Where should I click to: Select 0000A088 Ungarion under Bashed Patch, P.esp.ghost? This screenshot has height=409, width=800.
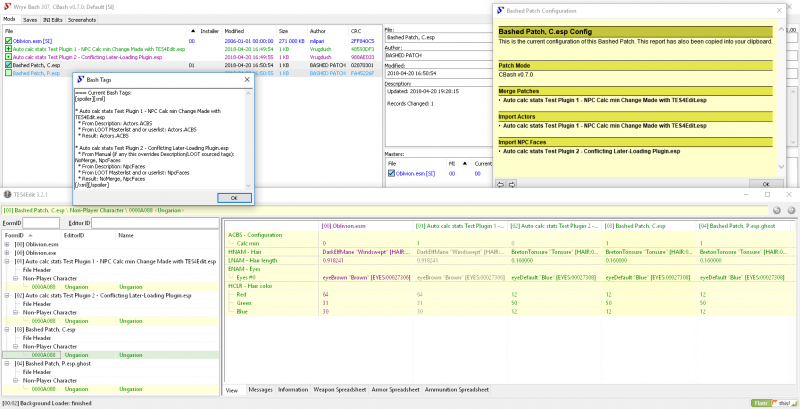click(110, 389)
